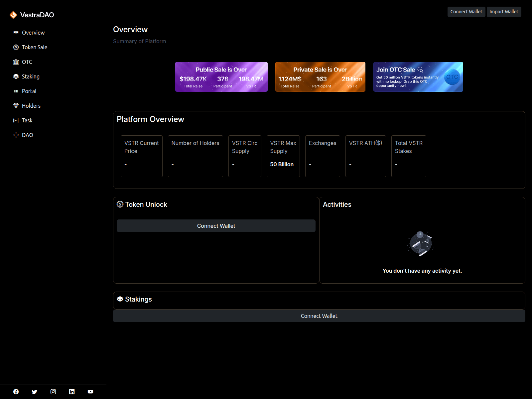Select the VSTR Circ Supply card

coord(245,156)
